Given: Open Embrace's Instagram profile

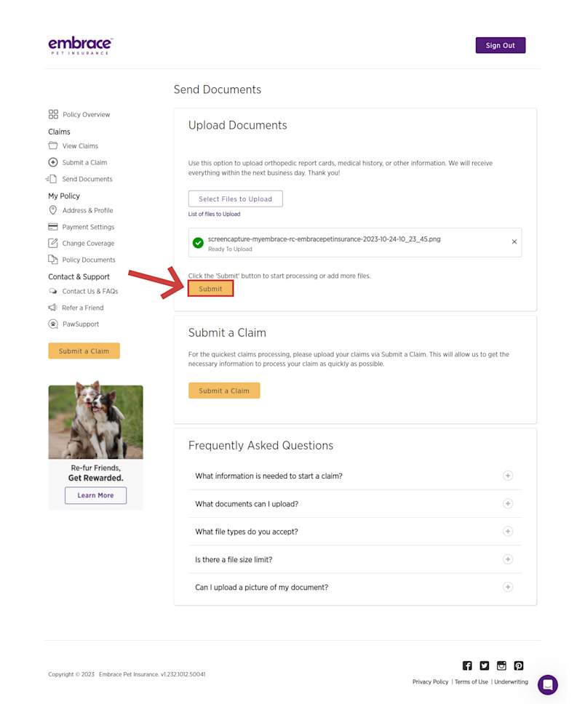Looking at the screenshot, I should tap(501, 665).
